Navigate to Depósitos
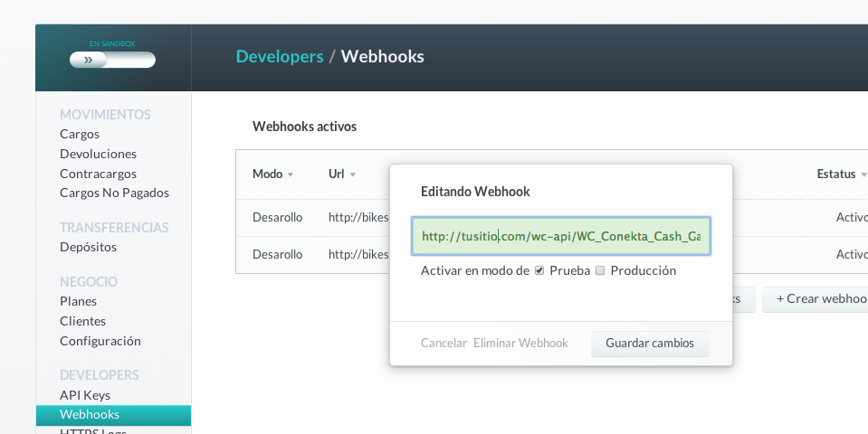The image size is (868, 434). [88, 247]
